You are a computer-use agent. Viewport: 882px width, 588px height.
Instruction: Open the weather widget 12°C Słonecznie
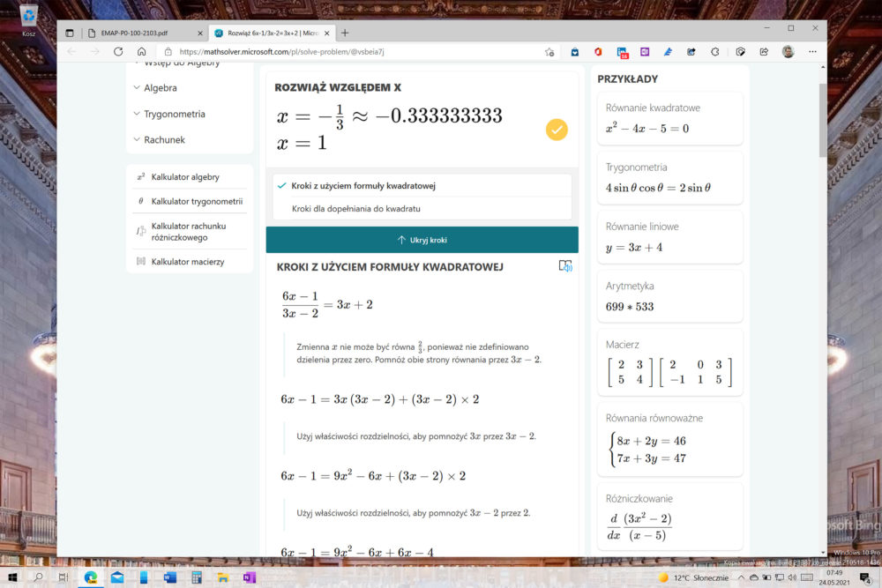(693, 577)
